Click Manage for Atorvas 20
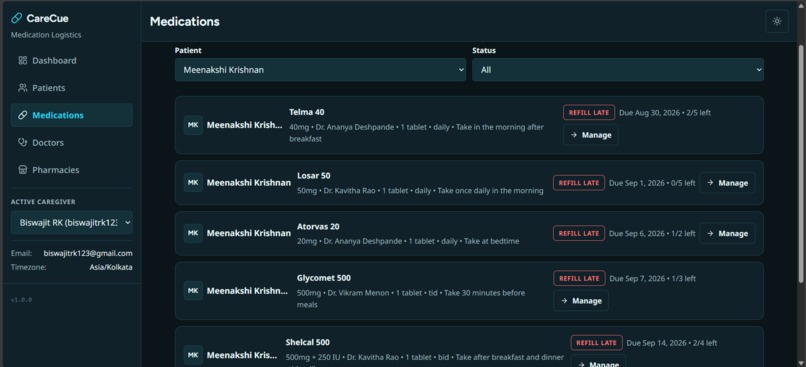 727,233
